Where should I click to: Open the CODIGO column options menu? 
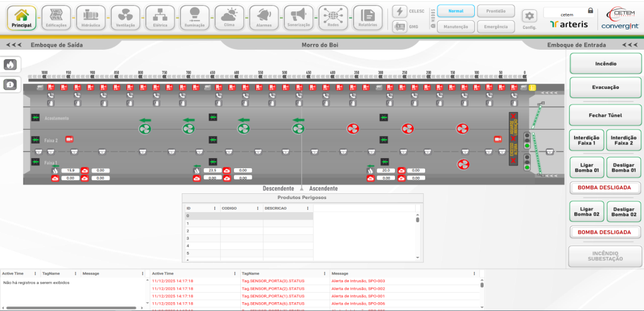pos(258,208)
